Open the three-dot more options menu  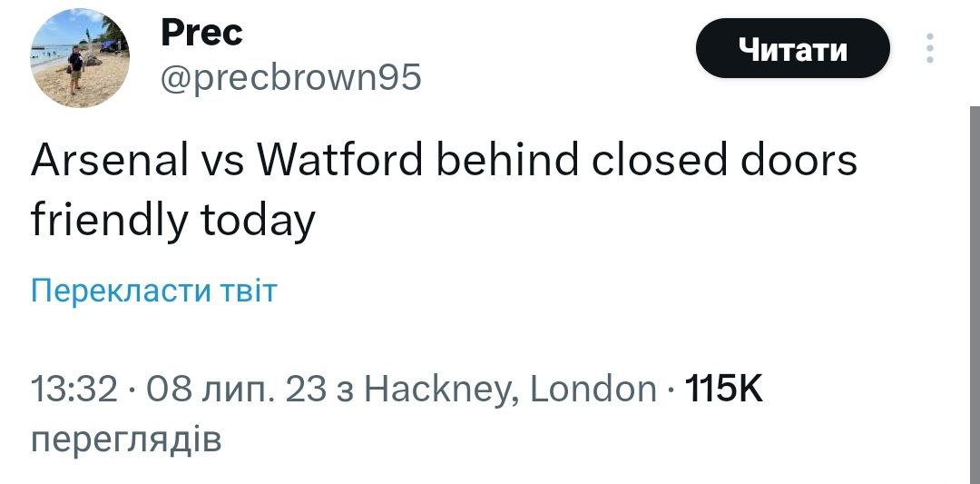pyautogui.click(x=928, y=49)
